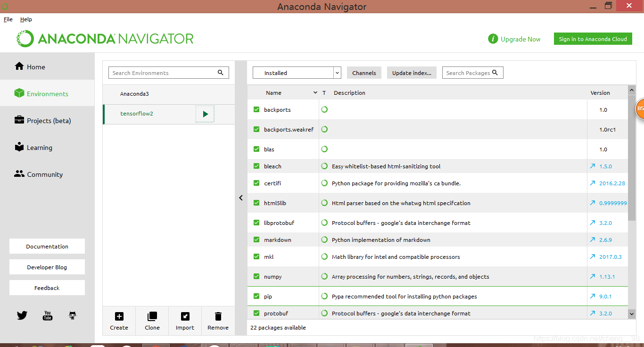Click the Search Environments field

pyautogui.click(x=169, y=73)
